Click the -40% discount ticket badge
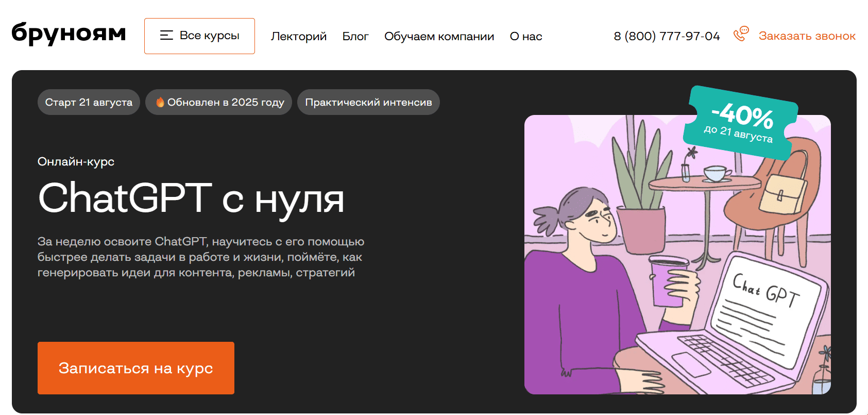Screen dimensions: 868x415 click(741, 123)
